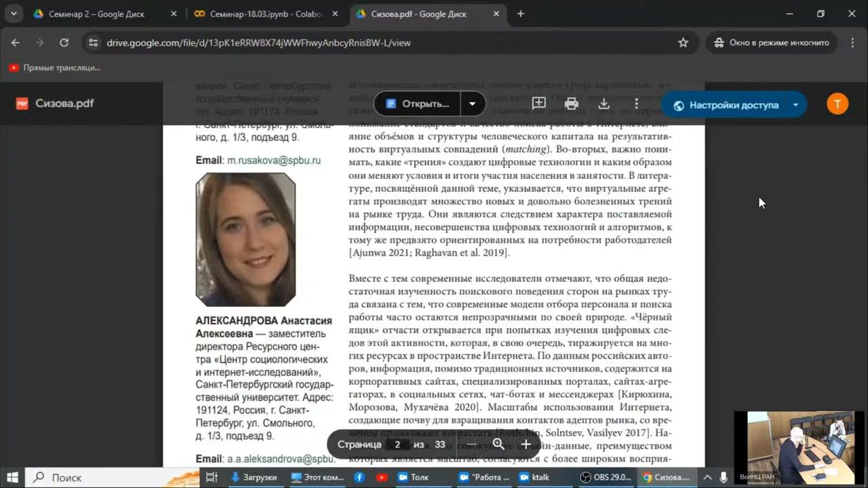The height and width of the screenshot is (488, 868).
Task: Open the Этот компьютер taskbar window
Action: click(x=317, y=477)
